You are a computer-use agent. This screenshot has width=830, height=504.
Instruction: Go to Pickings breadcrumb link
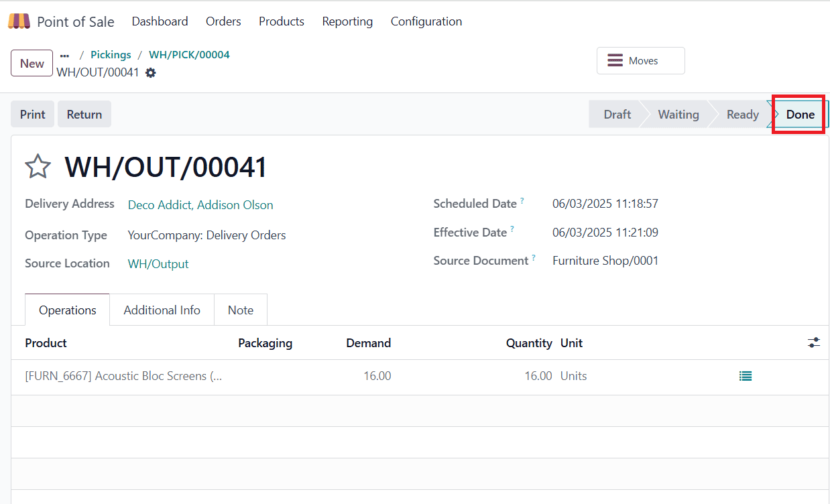tap(111, 55)
